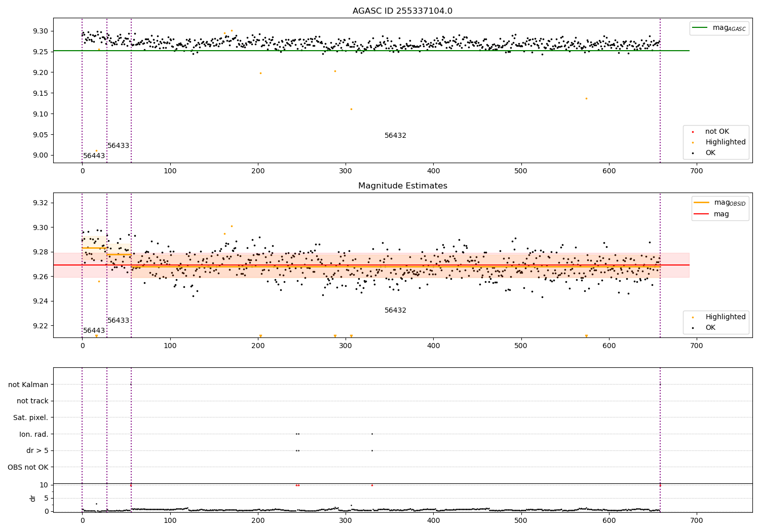The height and width of the screenshot is (532, 760).
Task: Click the 56432 label in top plot
Action: pyautogui.click(x=395, y=136)
